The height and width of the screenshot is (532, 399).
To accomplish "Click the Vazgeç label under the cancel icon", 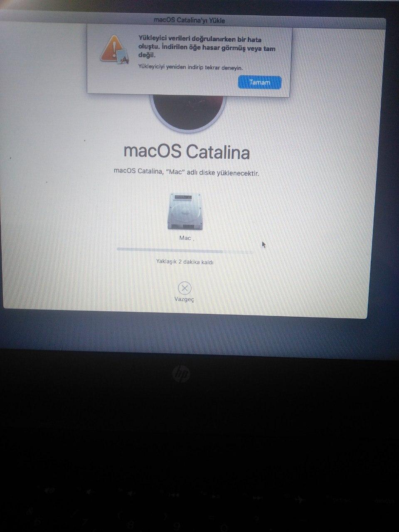I will pos(184,299).
